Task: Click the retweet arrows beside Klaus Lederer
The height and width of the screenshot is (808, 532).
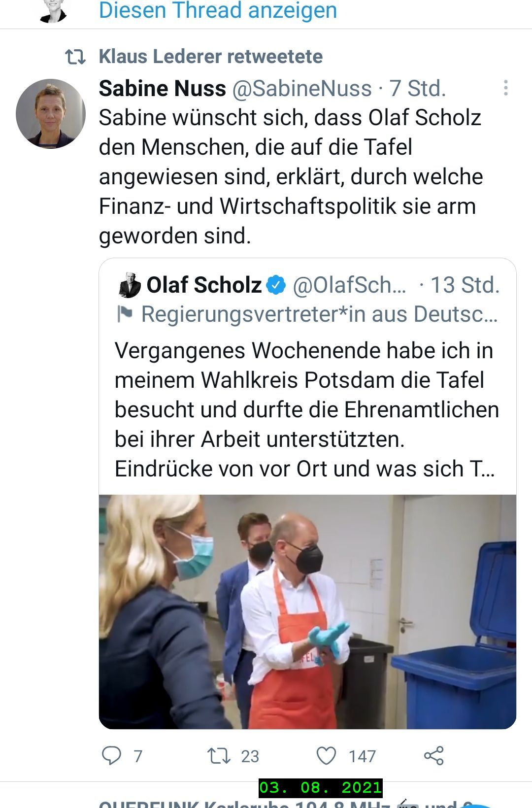Action: pyautogui.click(x=75, y=57)
